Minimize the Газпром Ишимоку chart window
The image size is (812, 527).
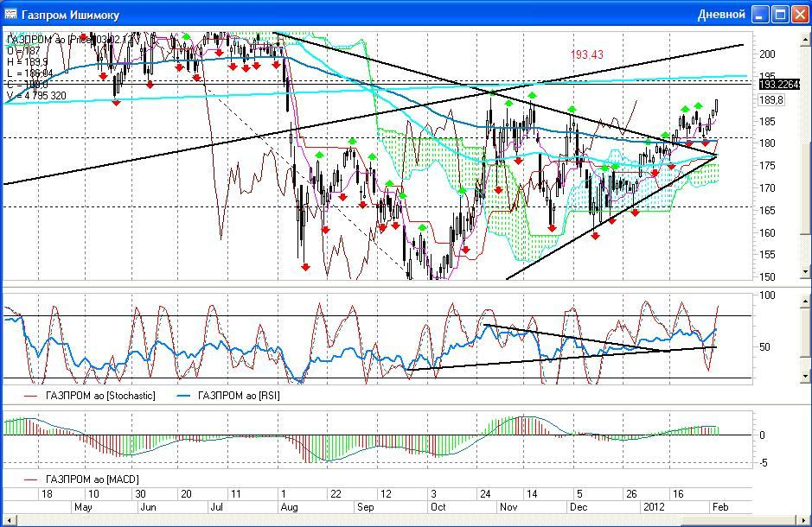point(760,15)
